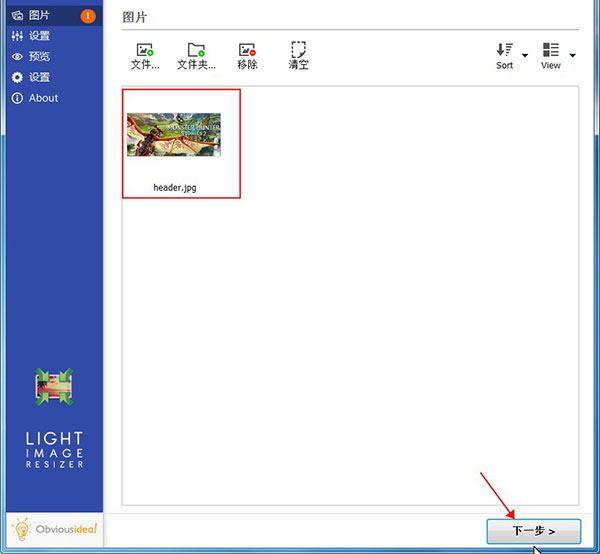Open the ObviousIdea logo link

coord(54,528)
